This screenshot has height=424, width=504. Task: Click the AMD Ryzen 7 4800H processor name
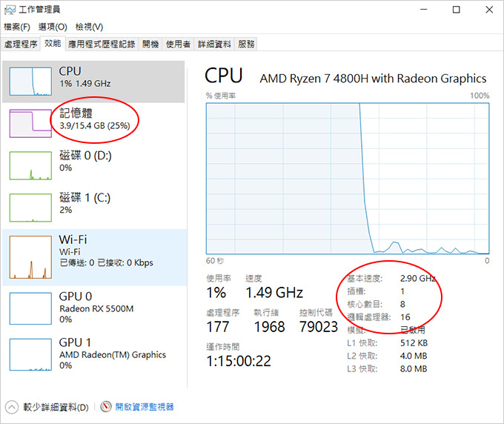click(373, 79)
